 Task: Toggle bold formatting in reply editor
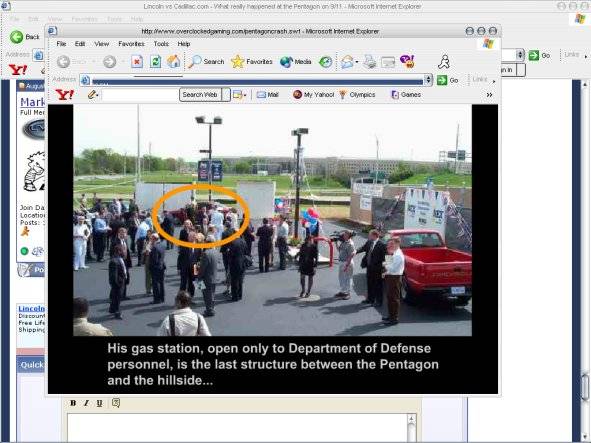(73, 403)
